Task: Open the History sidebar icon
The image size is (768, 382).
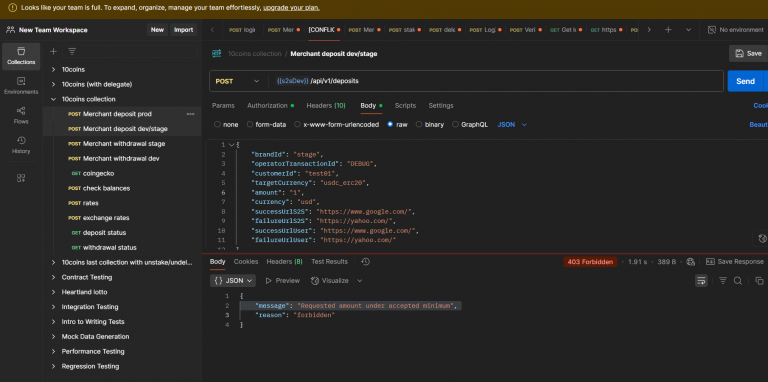Action: coord(21,145)
